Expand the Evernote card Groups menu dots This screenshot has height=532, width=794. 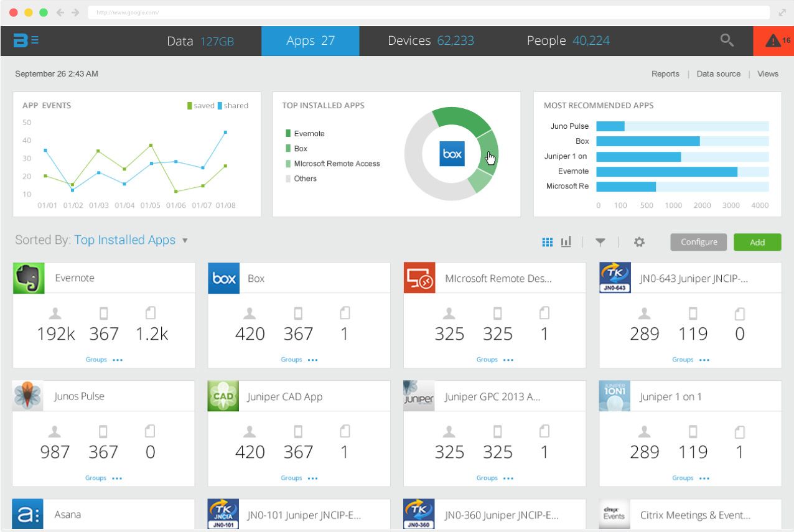coord(118,360)
